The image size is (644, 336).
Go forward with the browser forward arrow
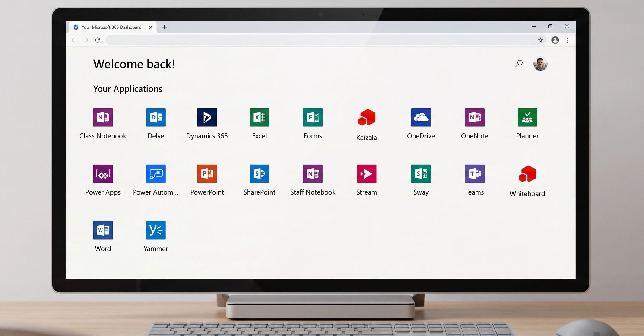click(86, 40)
